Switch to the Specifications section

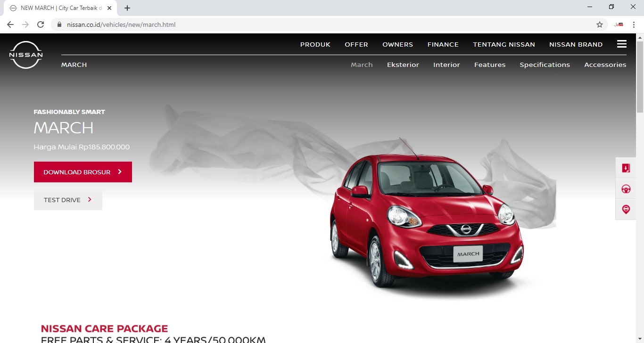[x=545, y=65]
